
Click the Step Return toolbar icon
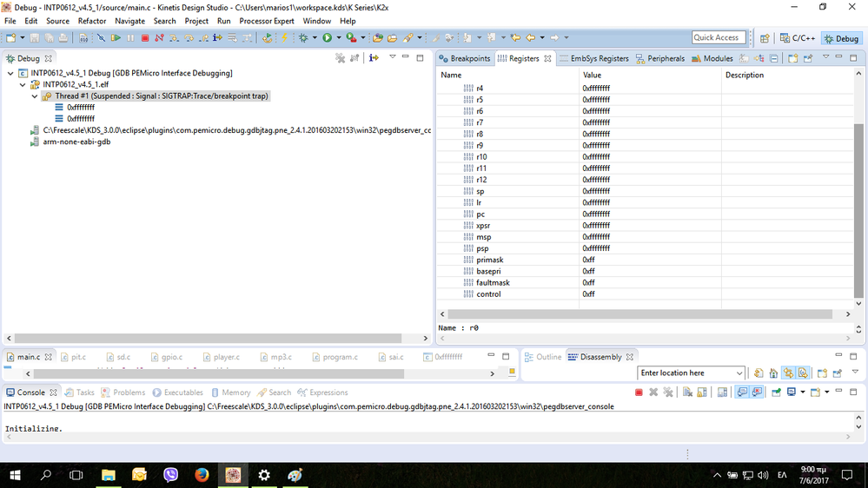click(203, 37)
